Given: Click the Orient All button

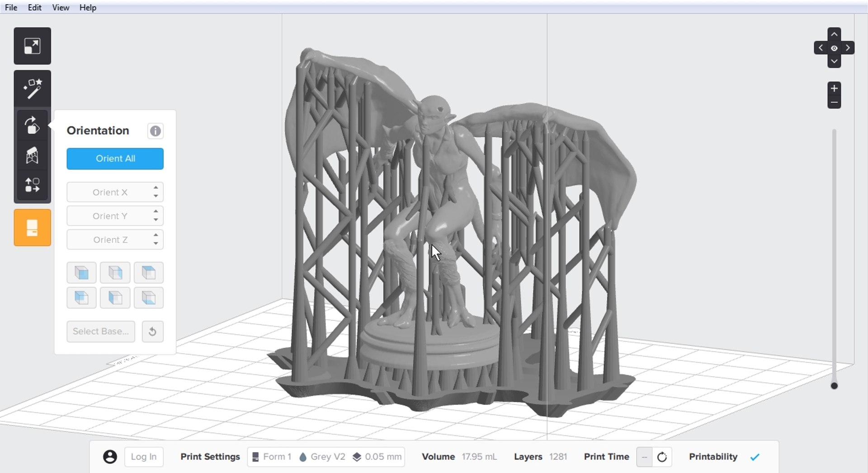Looking at the screenshot, I should pos(115,159).
